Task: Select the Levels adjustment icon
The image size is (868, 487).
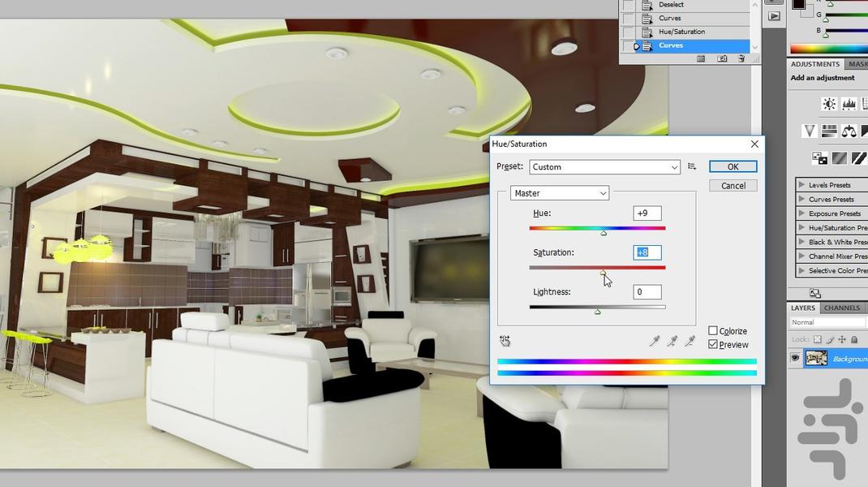Action: 849,104
